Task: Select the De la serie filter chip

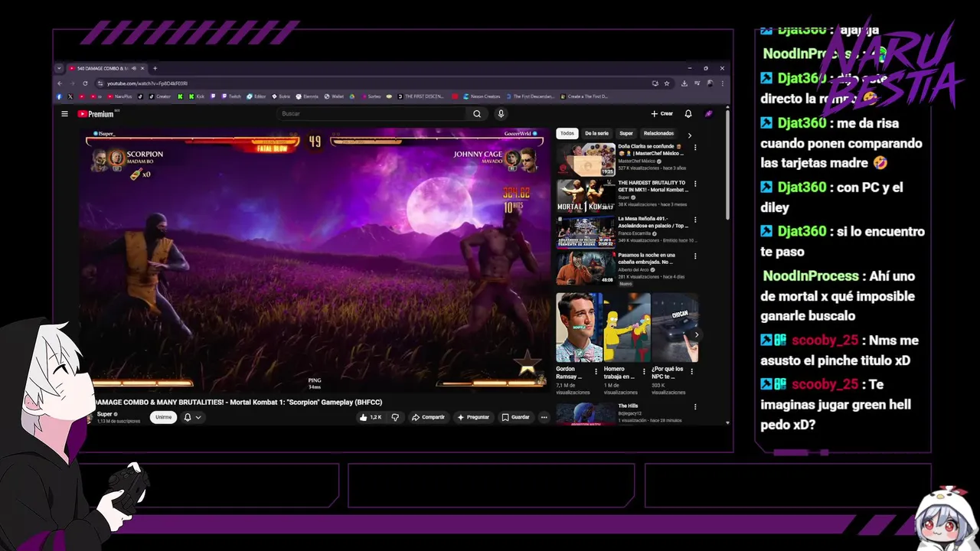Action: click(x=596, y=133)
